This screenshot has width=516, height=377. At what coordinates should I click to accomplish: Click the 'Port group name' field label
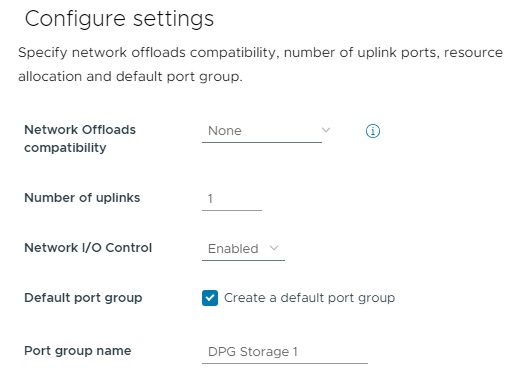pos(78,351)
